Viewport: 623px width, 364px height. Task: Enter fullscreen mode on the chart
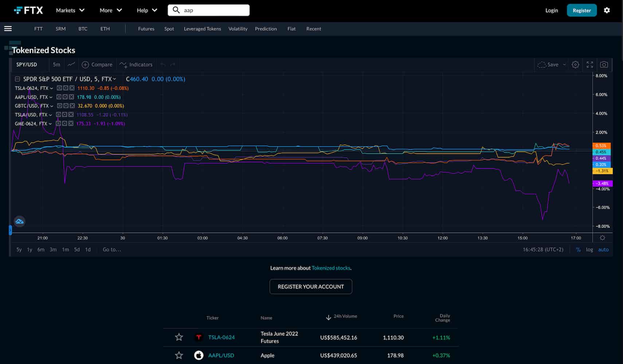click(590, 64)
